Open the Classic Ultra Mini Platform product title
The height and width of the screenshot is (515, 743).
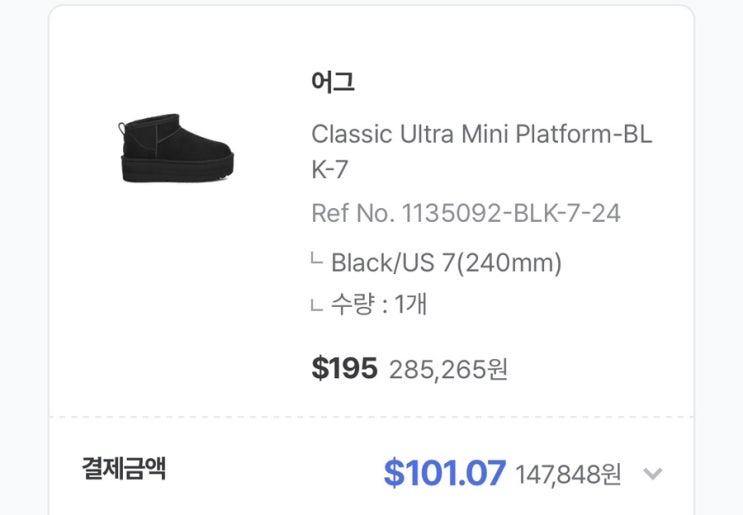[x=481, y=134]
